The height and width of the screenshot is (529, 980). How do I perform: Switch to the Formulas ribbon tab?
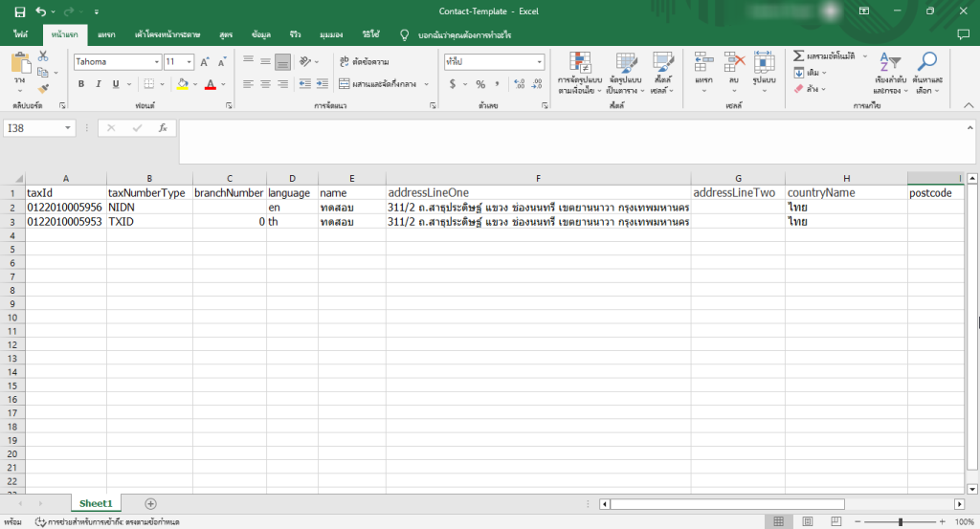point(226,35)
